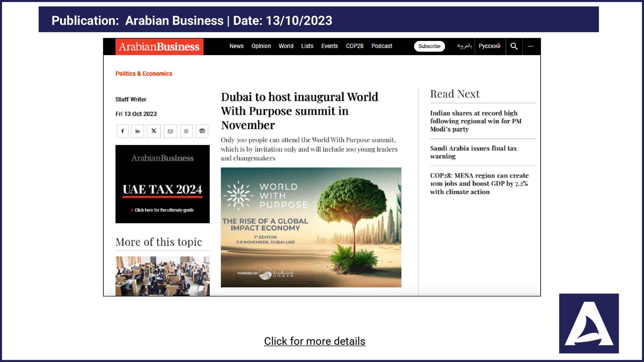Click the ArabianBusiness logo
Viewport: 644px width, 362px height.
click(159, 47)
